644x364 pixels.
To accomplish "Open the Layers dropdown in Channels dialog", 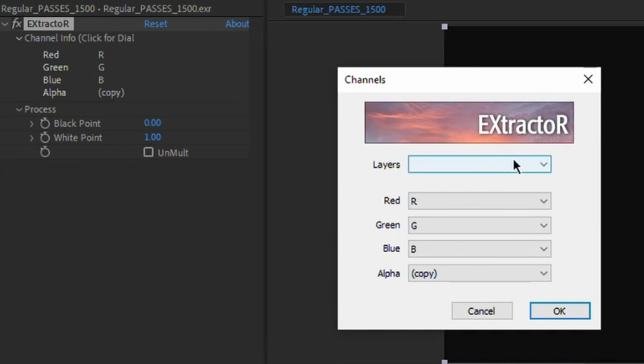I will click(x=480, y=164).
